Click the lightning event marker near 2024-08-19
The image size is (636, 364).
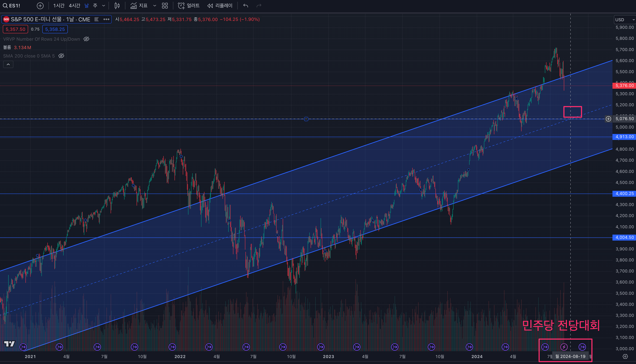[564, 347]
